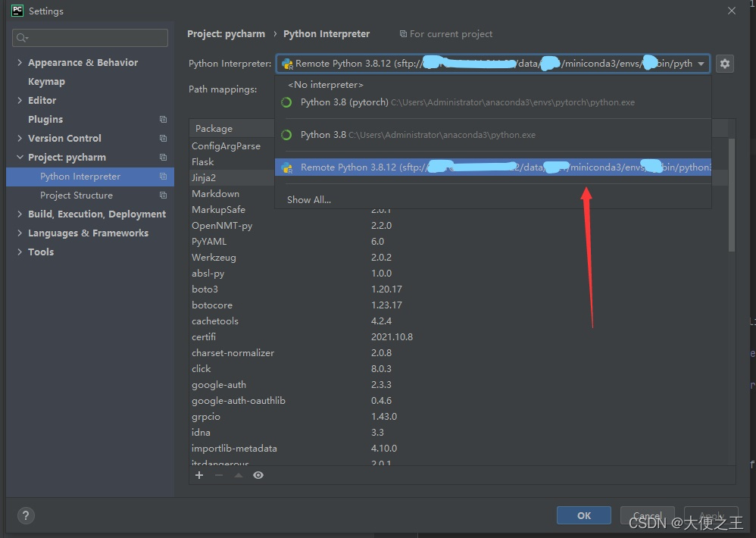Click into the settings search field
Viewport: 756px width, 538px height.
[x=90, y=38]
